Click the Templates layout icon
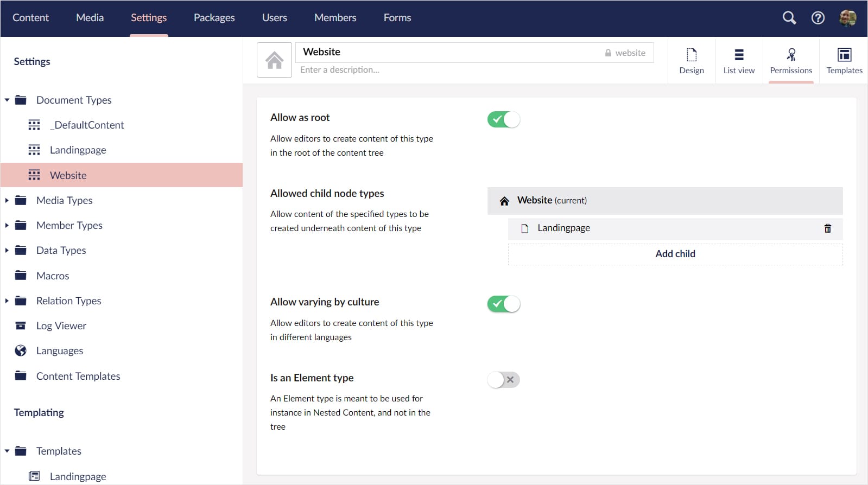This screenshot has width=868, height=485. pyautogui.click(x=844, y=55)
